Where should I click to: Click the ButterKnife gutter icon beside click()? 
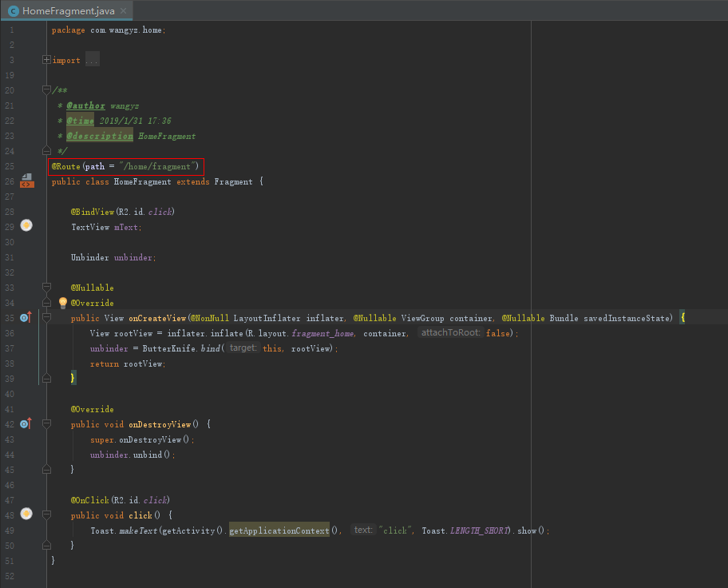click(26, 514)
